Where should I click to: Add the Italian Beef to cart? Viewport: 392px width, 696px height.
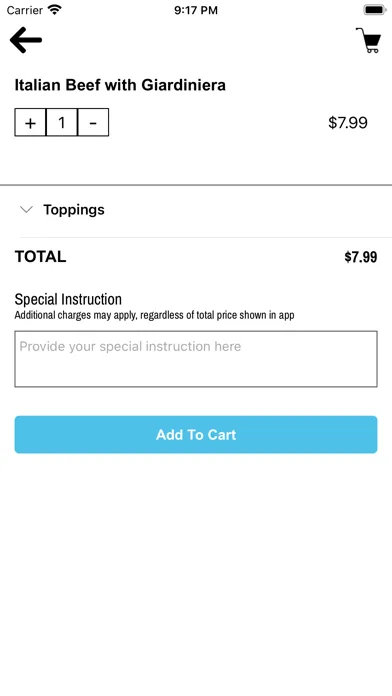pos(196,435)
